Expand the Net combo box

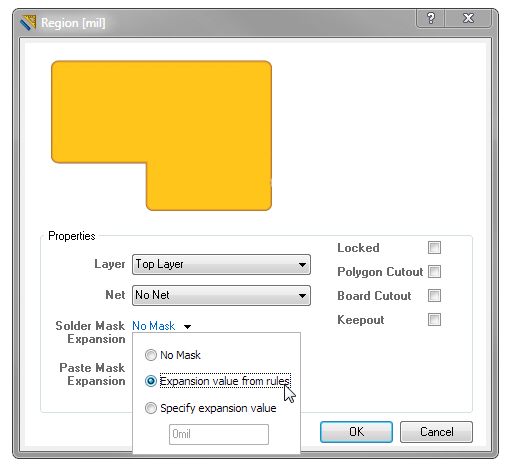tap(221, 295)
